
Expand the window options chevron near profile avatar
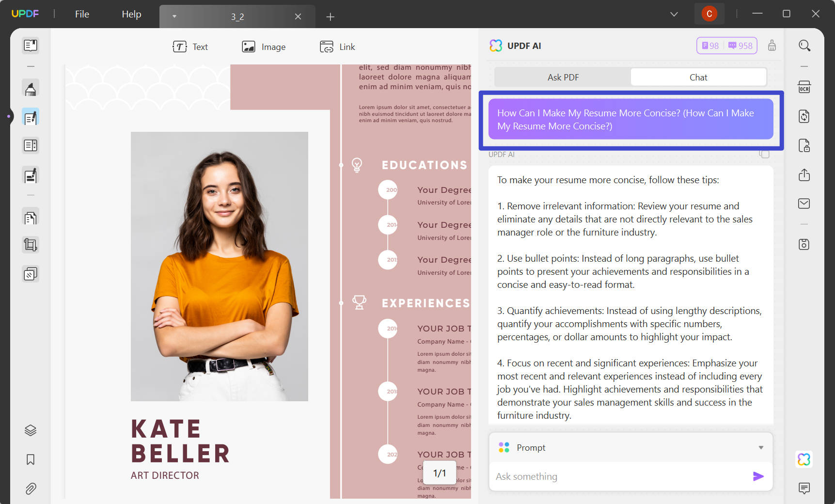pyautogui.click(x=674, y=14)
